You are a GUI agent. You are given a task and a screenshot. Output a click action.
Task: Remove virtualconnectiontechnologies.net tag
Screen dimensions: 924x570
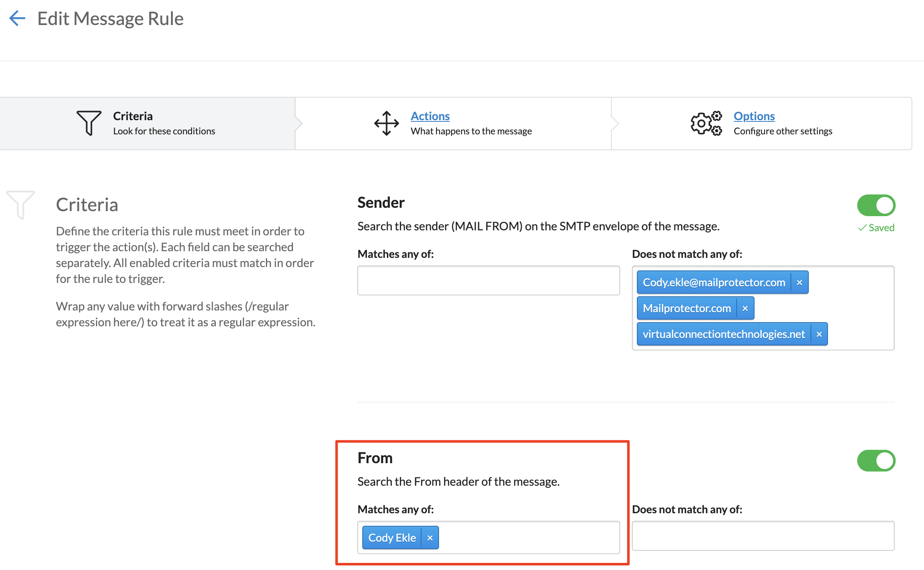(819, 334)
